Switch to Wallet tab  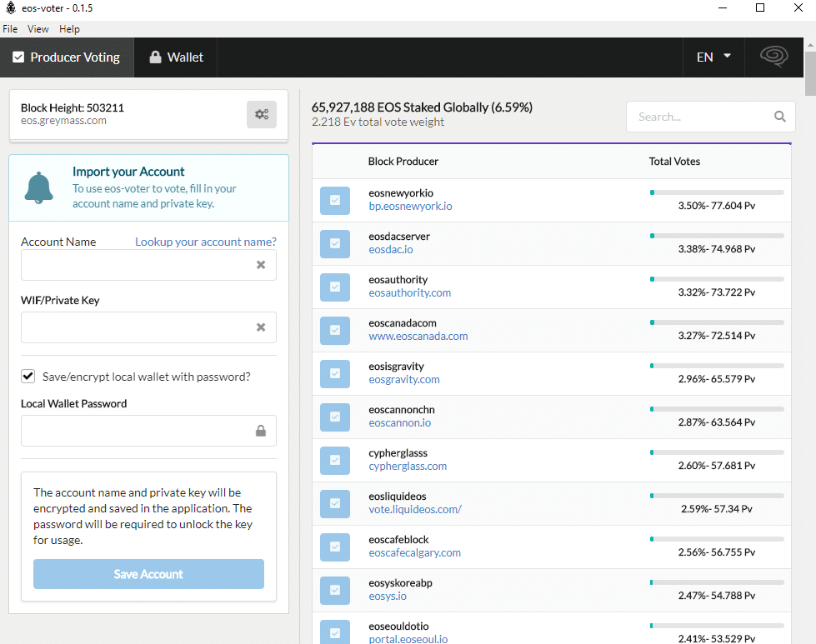tap(176, 57)
